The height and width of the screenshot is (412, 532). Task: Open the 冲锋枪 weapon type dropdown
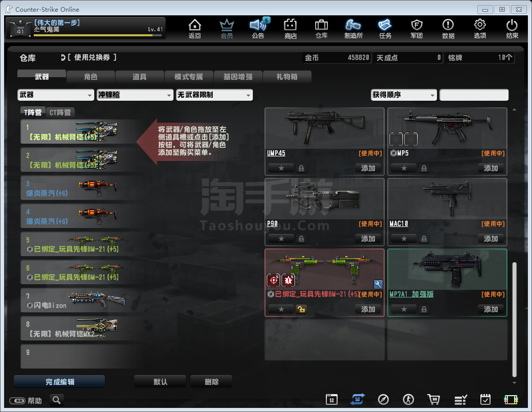click(x=135, y=95)
